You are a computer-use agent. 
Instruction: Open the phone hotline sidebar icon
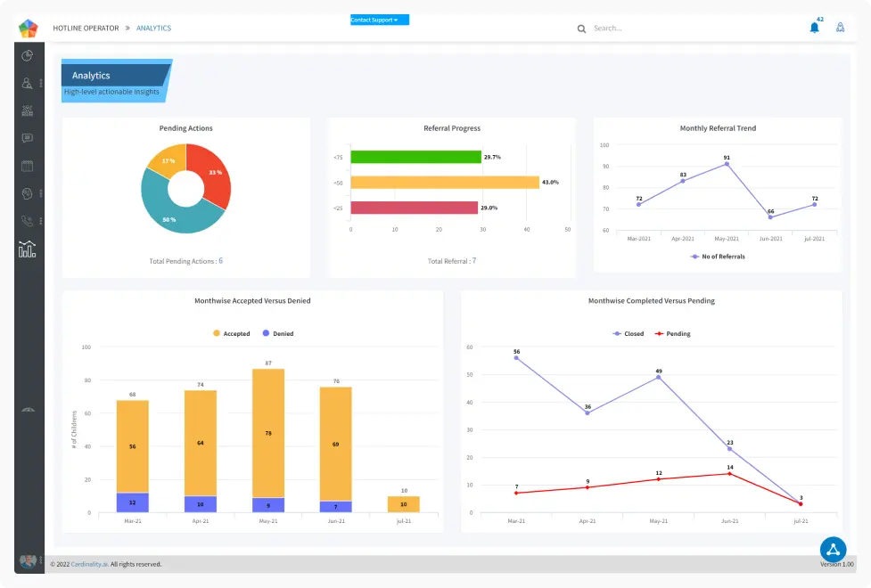28,221
